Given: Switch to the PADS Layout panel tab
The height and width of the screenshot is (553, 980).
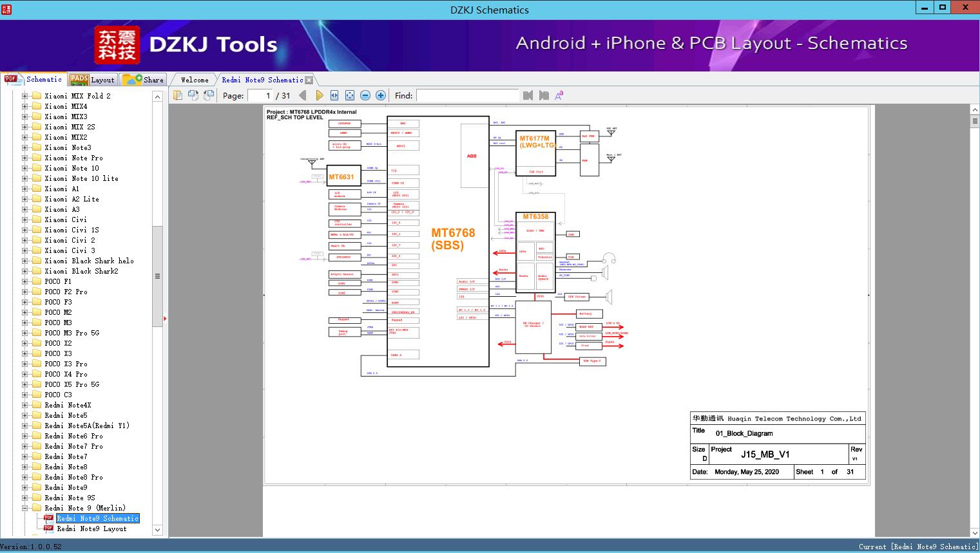Looking at the screenshot, I should point(92,80).
